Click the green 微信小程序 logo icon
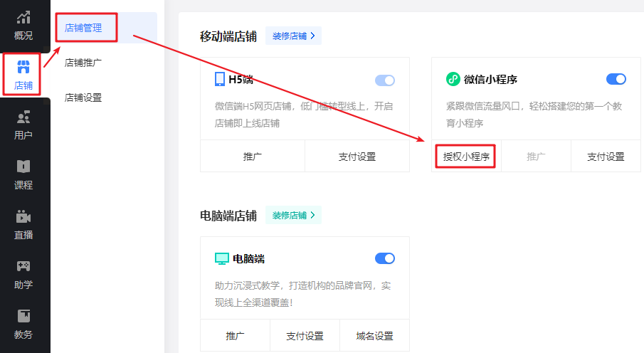 coord(453,79)
